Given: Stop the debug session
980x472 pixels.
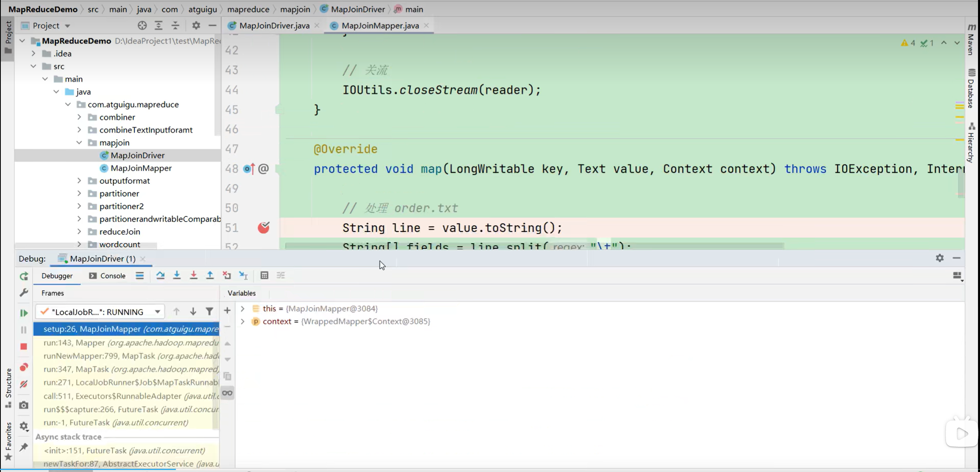Looking at the screenshot, I should pyautogui.click(x=24, y=346).
